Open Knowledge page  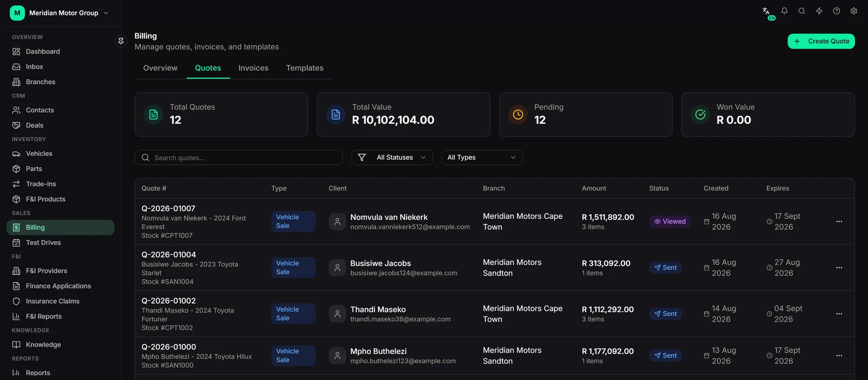(x=60, y=344)
